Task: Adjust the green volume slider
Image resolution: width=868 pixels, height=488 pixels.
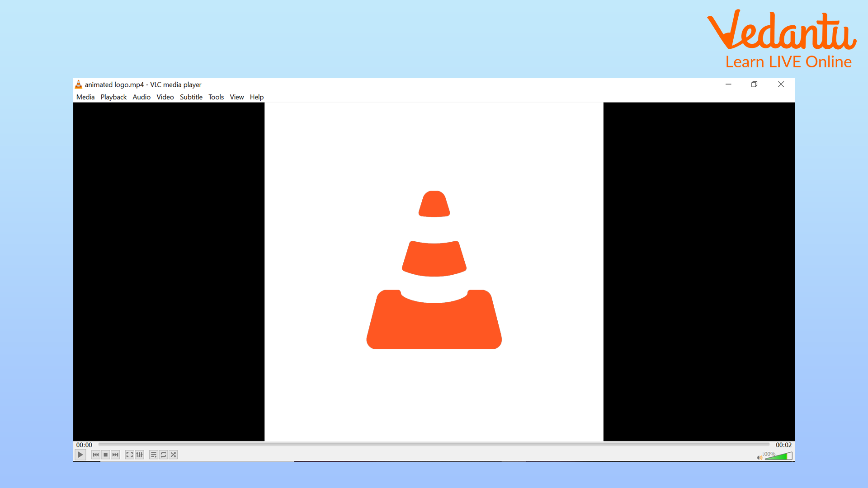Action: coord(778,456)
